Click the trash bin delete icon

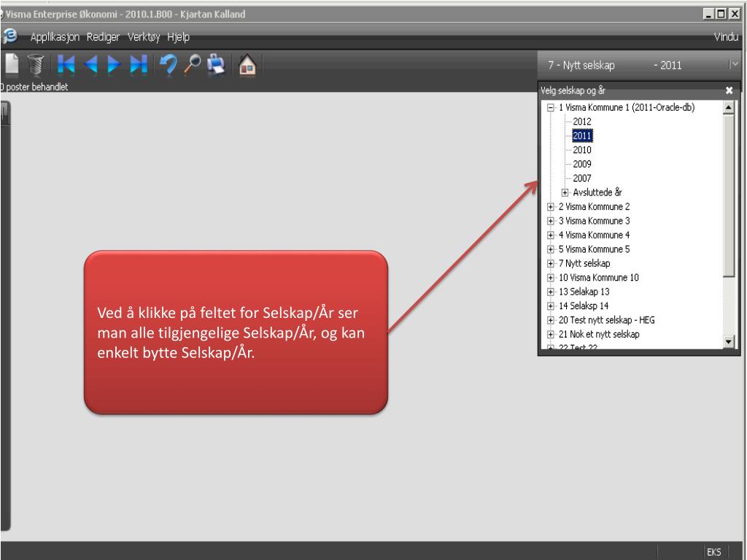point(36,64)
